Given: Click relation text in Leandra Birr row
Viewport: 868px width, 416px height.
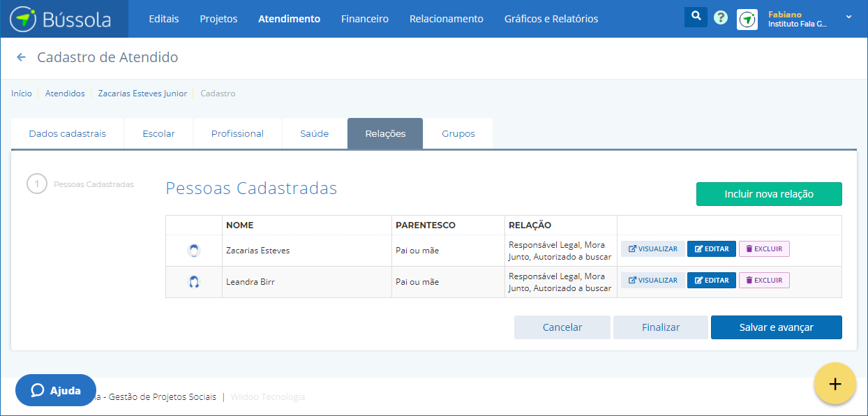Looking at the screenshot, I should point(560,282).
